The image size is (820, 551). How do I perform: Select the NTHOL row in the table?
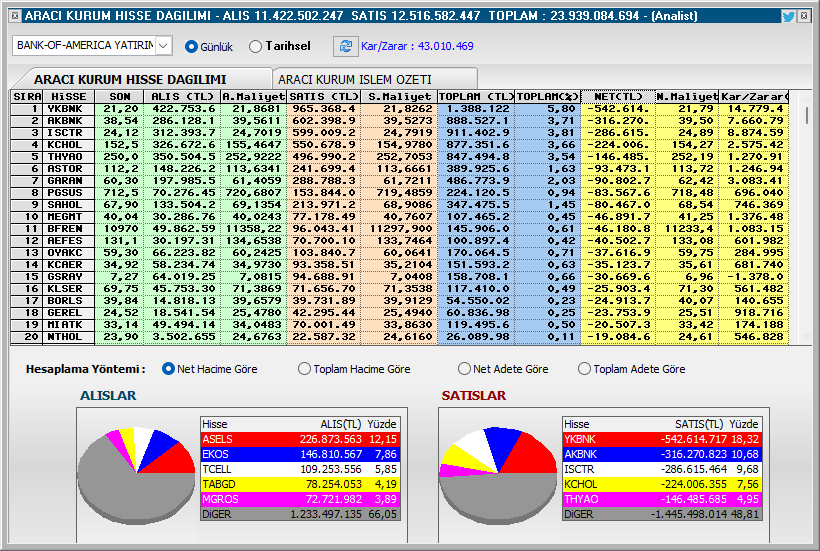(400, 337)
